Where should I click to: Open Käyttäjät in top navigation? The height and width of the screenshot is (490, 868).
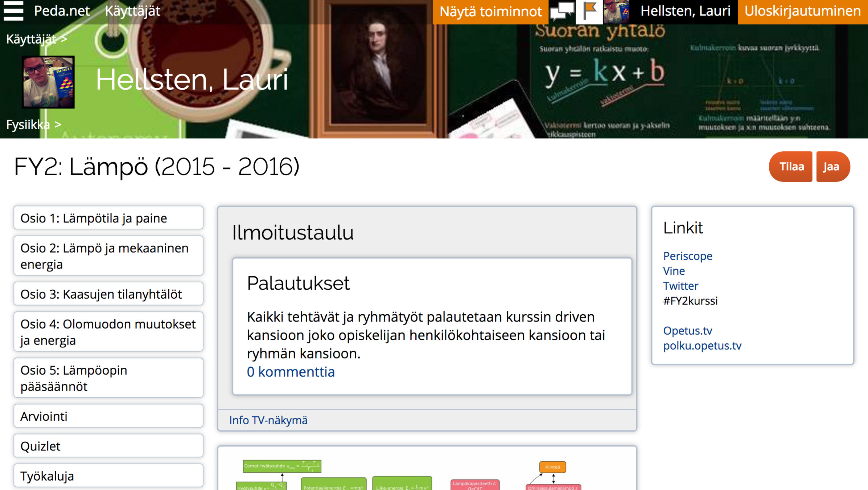point(132,11)
